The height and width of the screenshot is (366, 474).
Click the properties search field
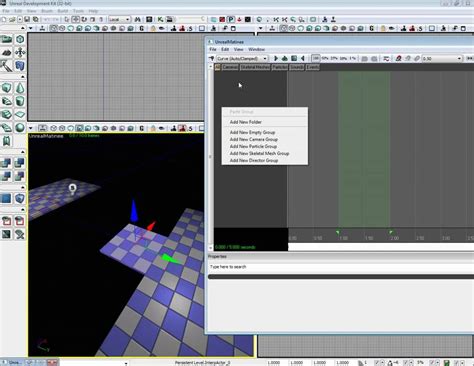tap(341, 267)
